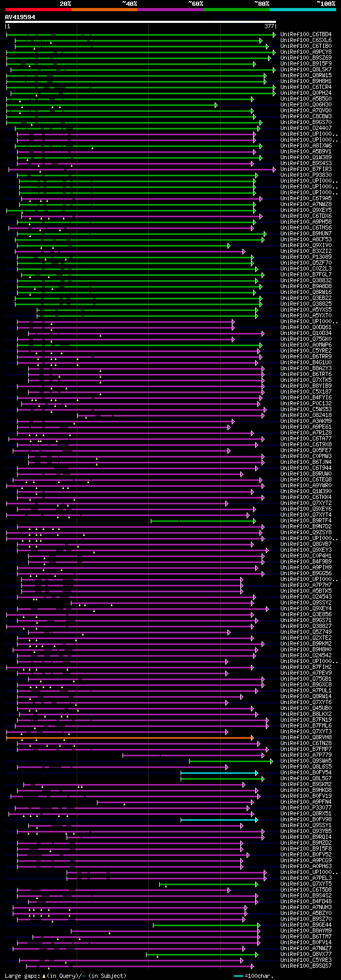Select UniRef100_A7R1Z8 label
This screenshot has width=341, height=980.
pyautogui.click(x=306, y=433)
